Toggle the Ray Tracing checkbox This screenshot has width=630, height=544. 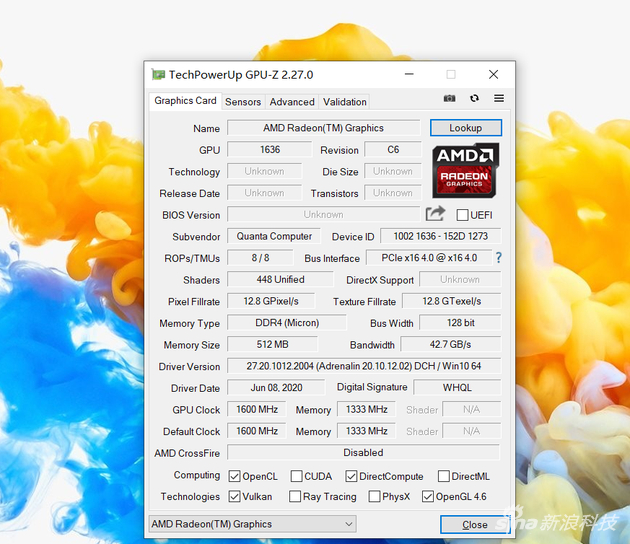pos(295,497)
